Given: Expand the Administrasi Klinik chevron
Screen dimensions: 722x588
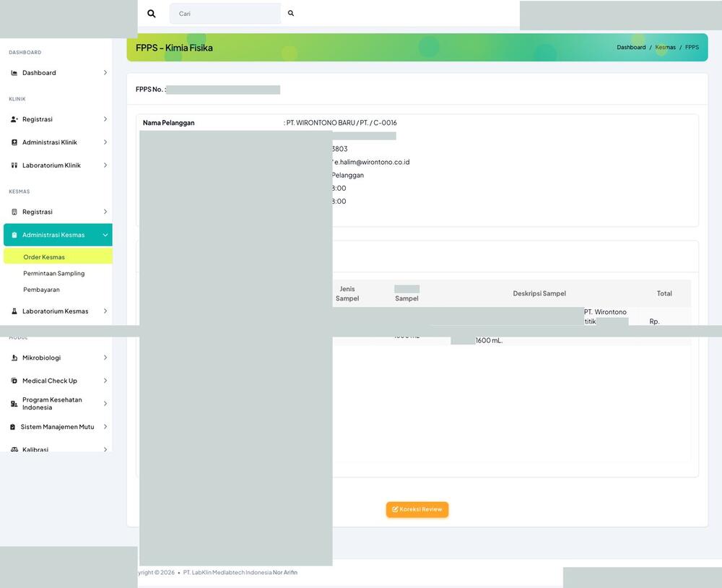Looking at the screenshot, I should [105, 142].
